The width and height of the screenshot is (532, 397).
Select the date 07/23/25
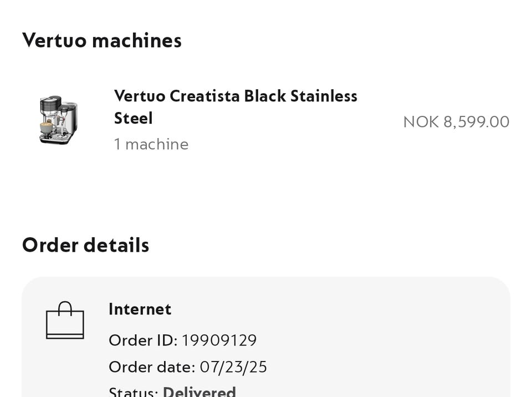pos(233,367)
